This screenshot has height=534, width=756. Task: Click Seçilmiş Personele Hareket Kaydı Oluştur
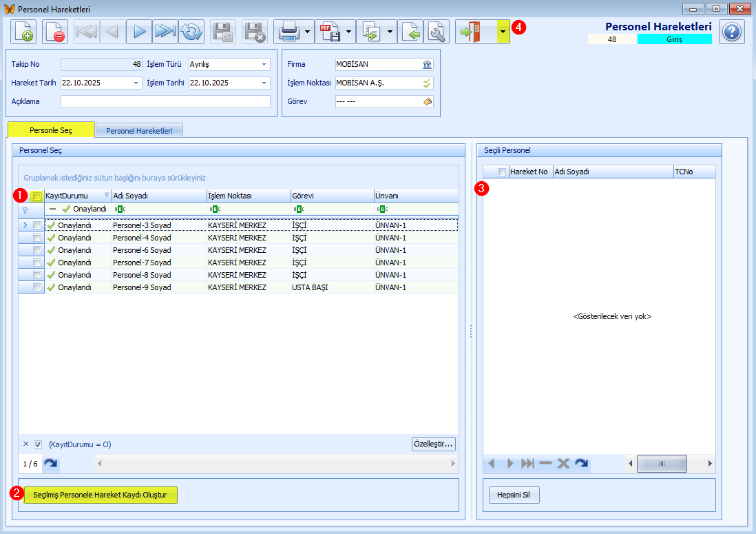(100, 495)
